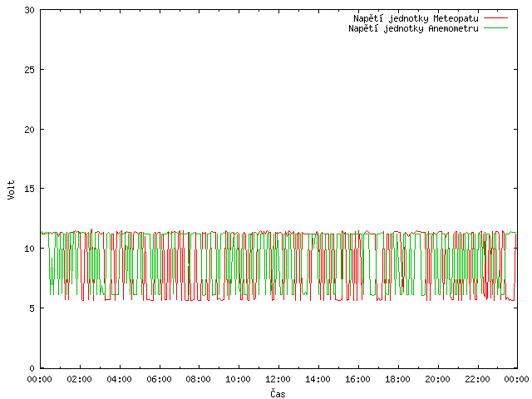Click the x-axis time label 06:00
The image size is (532, 399).
[159, 379]
